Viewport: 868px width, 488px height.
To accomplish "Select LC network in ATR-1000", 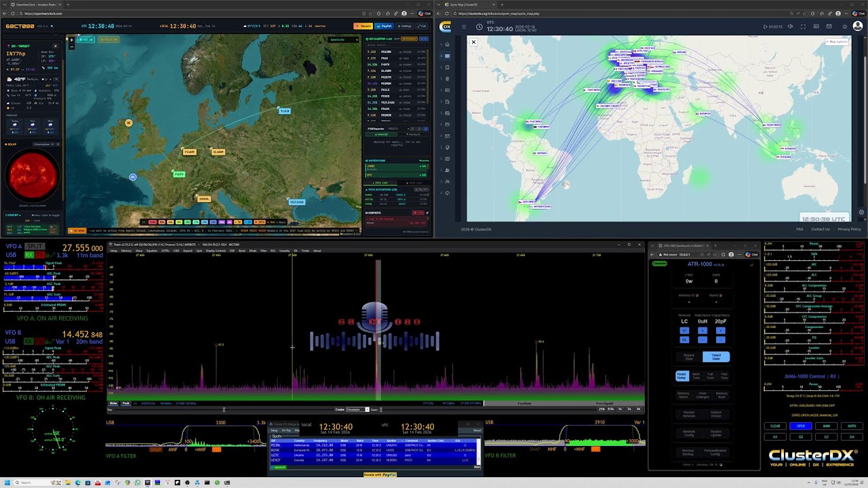I will click(x=684, y=331).
